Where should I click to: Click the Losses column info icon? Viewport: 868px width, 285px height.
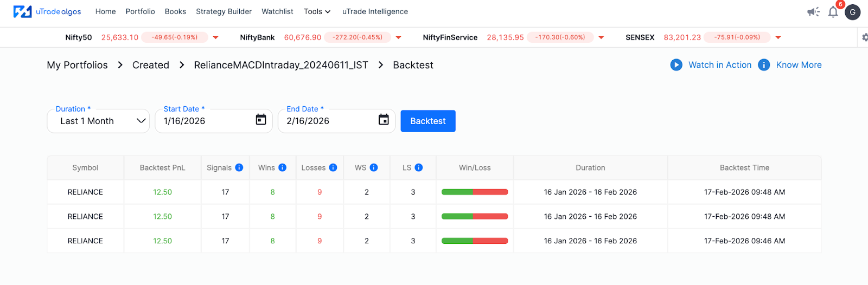click(x=333, y=167)
